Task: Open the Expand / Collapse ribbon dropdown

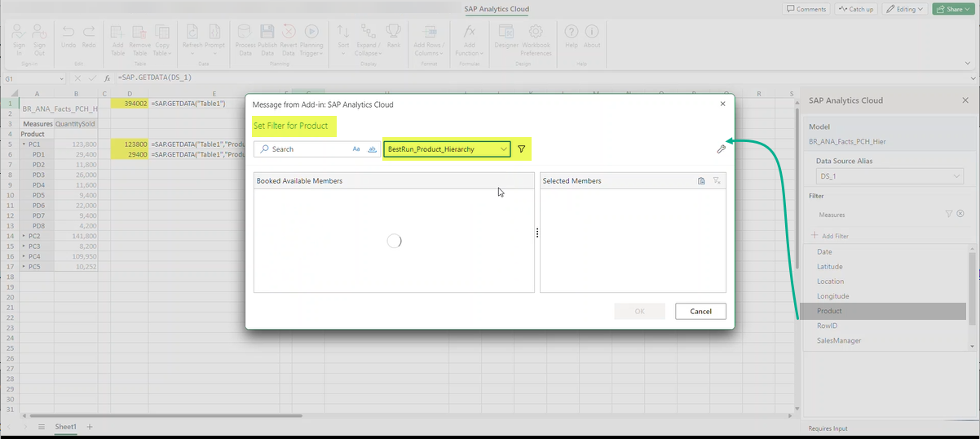Action: tap(368, 38)
